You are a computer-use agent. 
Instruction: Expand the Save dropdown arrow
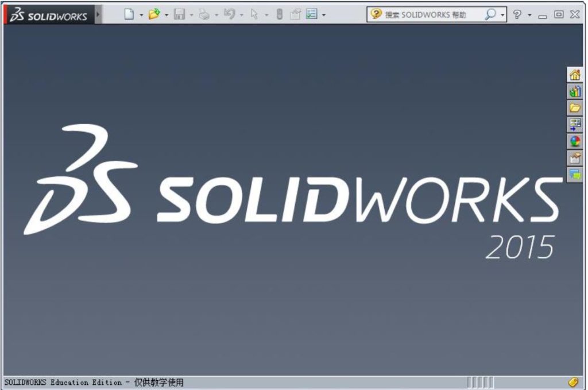coord(192,15)
